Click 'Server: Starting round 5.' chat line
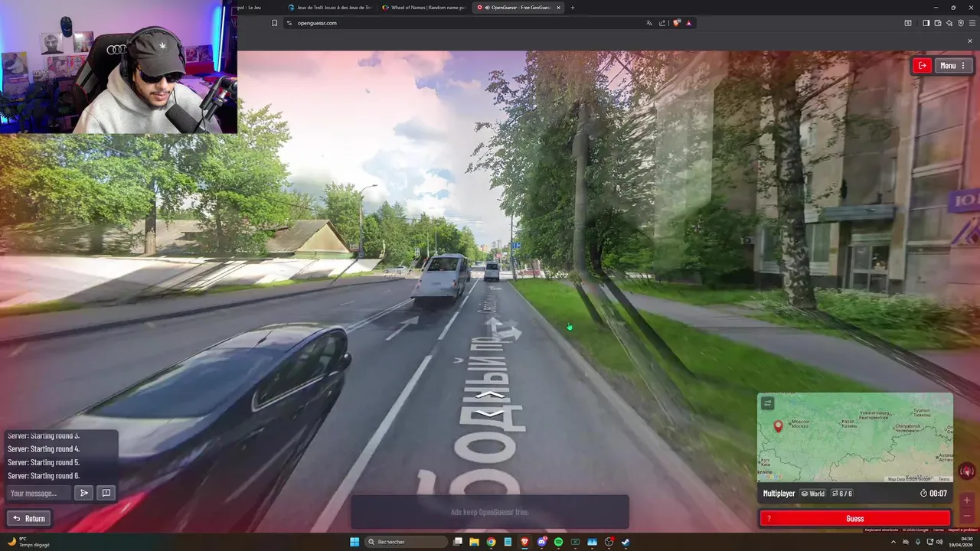 click(44, 462)
